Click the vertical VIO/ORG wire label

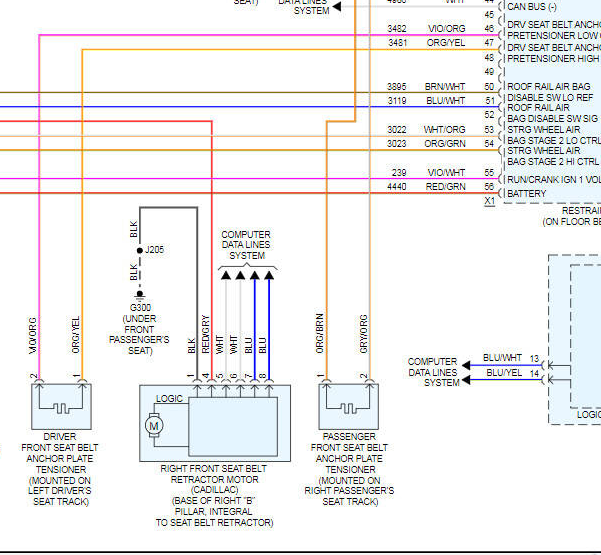33,335
